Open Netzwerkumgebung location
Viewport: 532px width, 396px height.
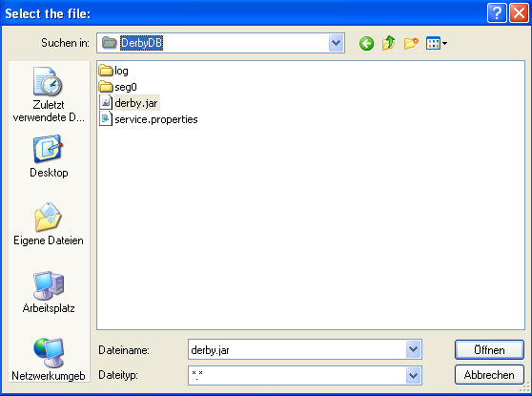click(49, 360)
